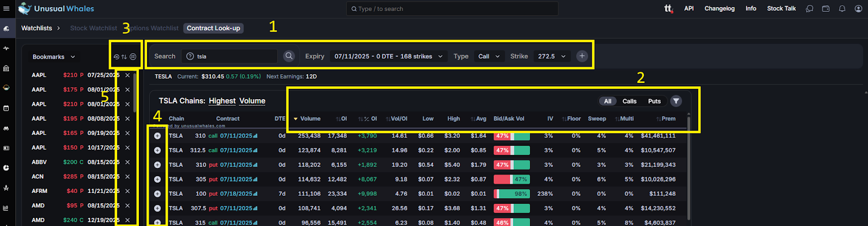Image resolution: width=868 pixels, height=226 pixels.
Task: Open the Changelog menu item
Action: point(719,9)
